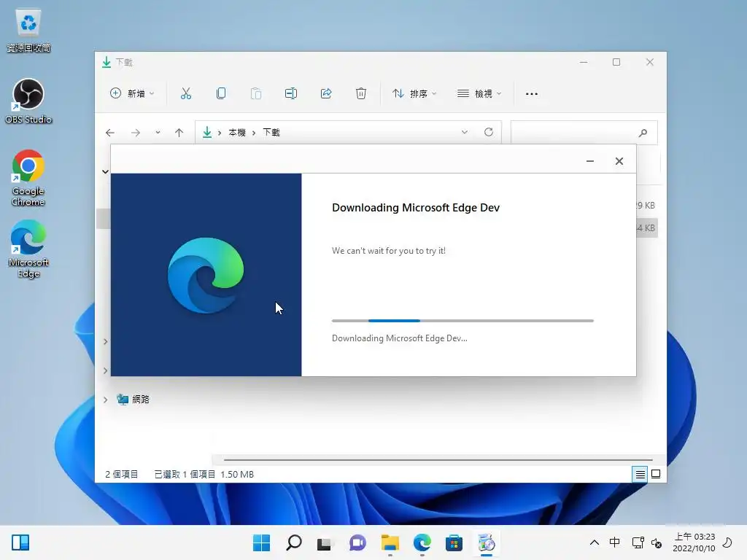The height and width of the screenshot is (560, 747).
Task: Click the search box in File Explorer
Action: coord(584,133)
